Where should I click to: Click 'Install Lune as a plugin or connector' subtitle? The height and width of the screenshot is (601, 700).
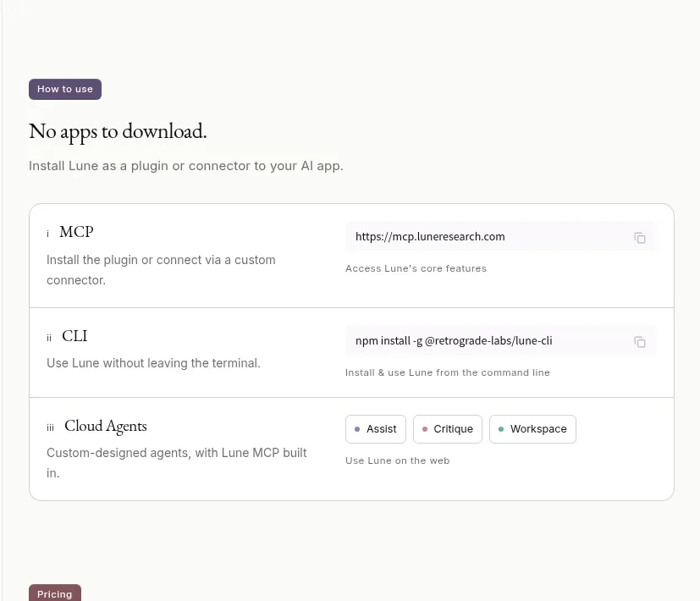186,166
